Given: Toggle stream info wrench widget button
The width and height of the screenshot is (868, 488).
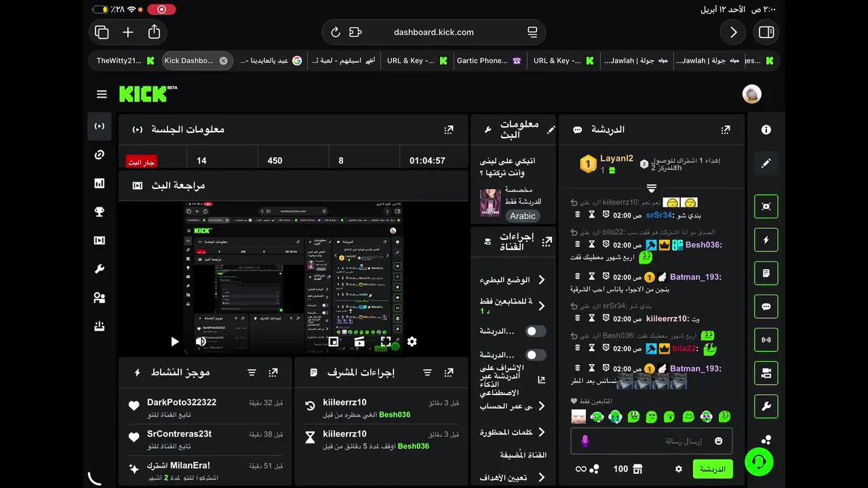Looking at the screenshot, I should click(766, 407).
